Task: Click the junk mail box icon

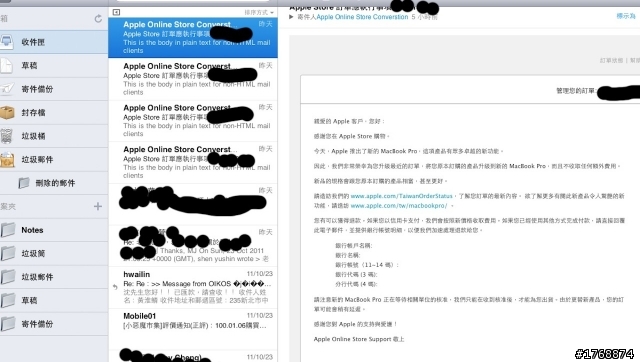Action: [7, 160]
